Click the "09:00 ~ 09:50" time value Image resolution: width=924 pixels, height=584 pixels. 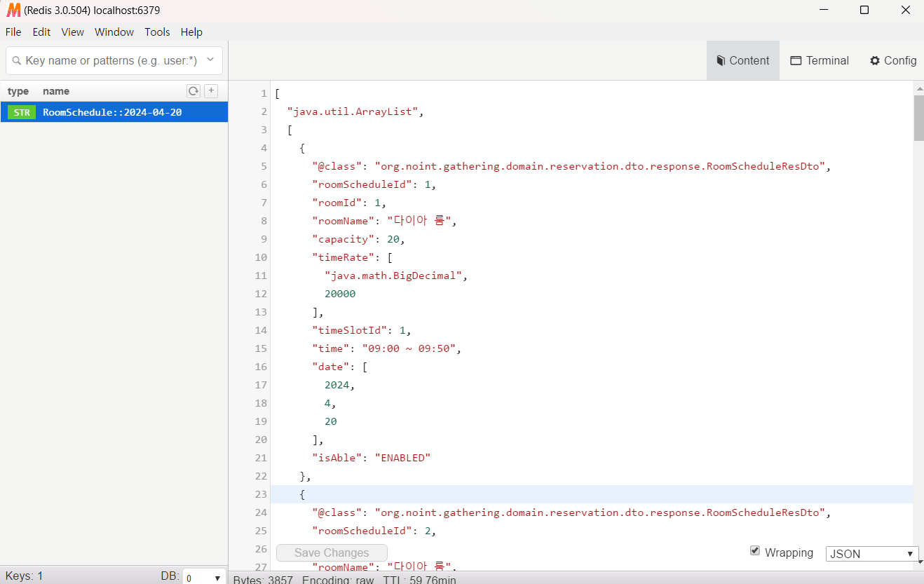(x=409, y=348)
